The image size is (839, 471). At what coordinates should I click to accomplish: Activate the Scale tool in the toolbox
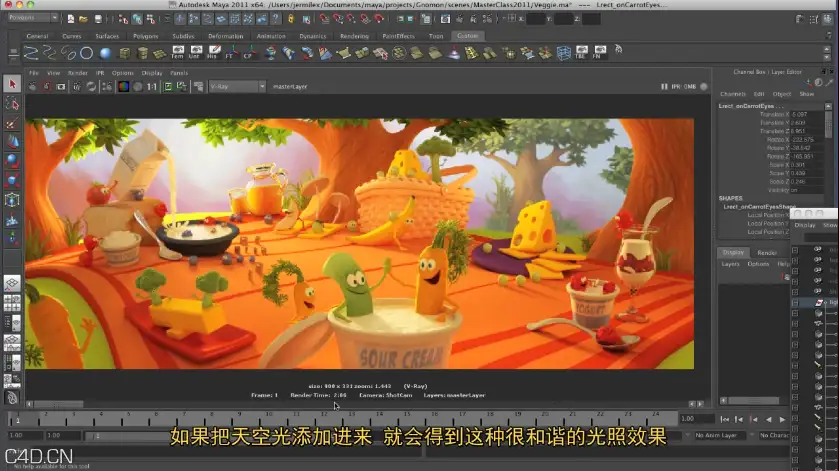coord(12,180)
